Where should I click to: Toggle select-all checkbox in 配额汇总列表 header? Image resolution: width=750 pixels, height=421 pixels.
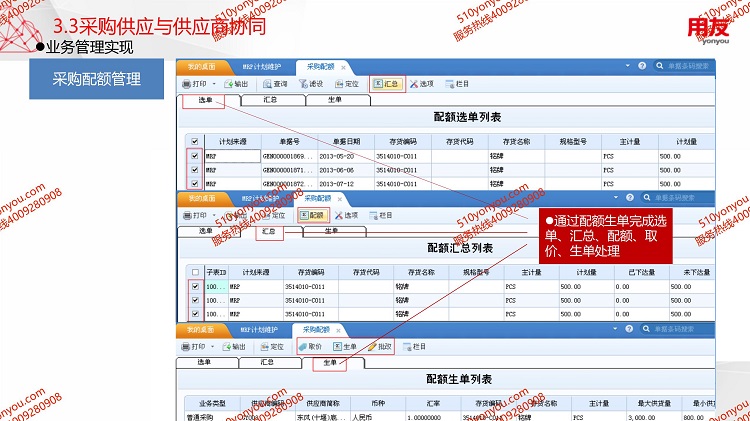pyautogui.click(x=193, y=272)
